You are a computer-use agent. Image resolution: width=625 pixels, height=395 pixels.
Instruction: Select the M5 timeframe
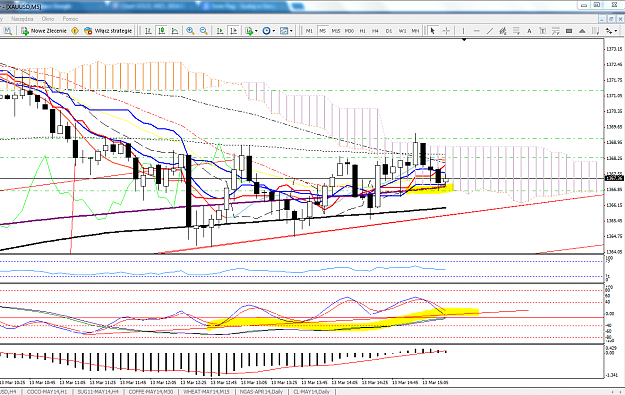click(x=322, y=31)
